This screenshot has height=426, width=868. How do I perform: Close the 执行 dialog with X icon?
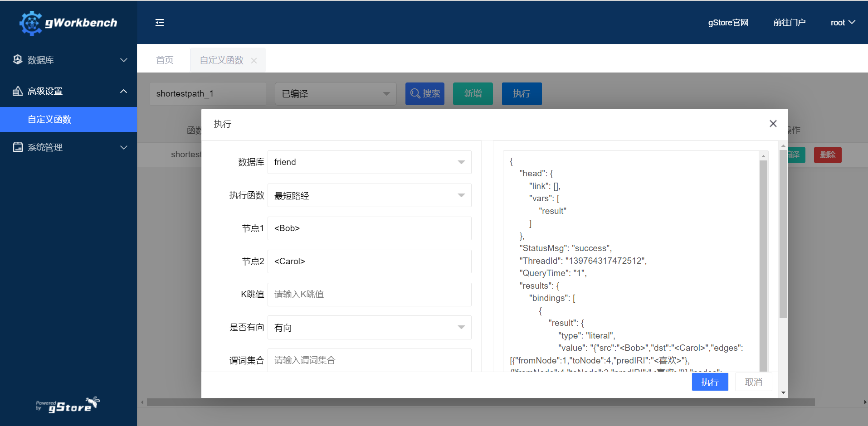[x=773, y=124]
